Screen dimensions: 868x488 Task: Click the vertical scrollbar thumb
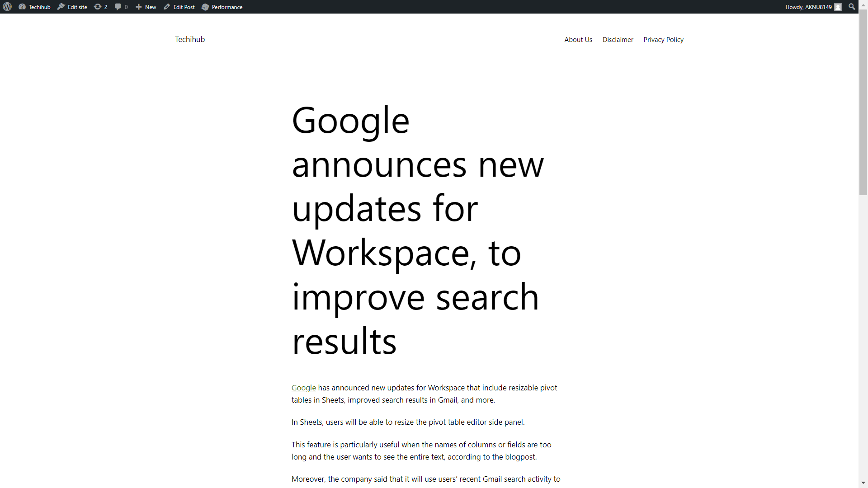(863, 103)
